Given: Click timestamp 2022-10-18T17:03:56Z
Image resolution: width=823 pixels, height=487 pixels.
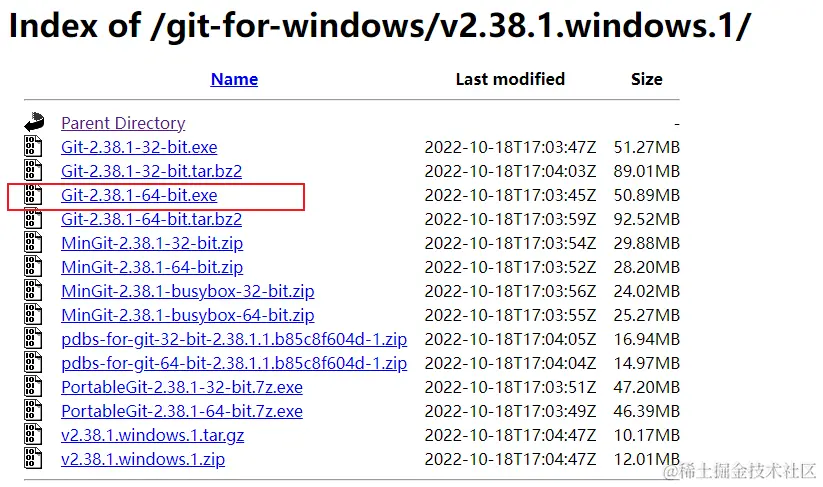Looking at the screenshot, I should 510,291.
